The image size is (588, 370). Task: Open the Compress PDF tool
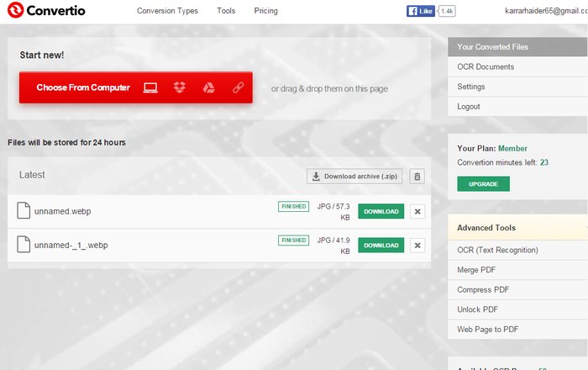(x=517, y=290)
